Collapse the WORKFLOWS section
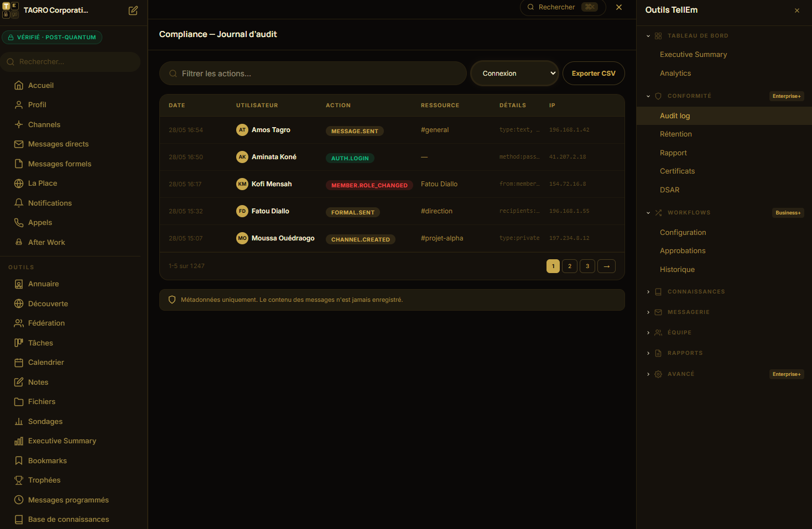 tap(648, 213)
